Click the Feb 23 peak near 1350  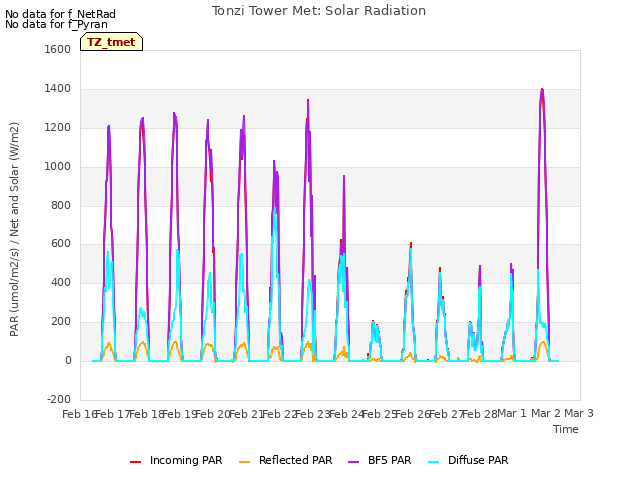click(x=308, y=100)
